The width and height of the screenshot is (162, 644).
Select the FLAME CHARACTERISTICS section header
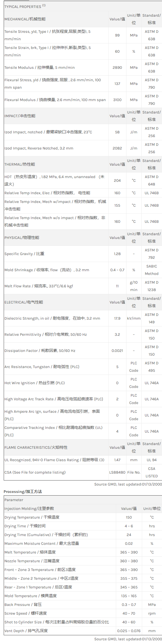(x=36, y=447)
